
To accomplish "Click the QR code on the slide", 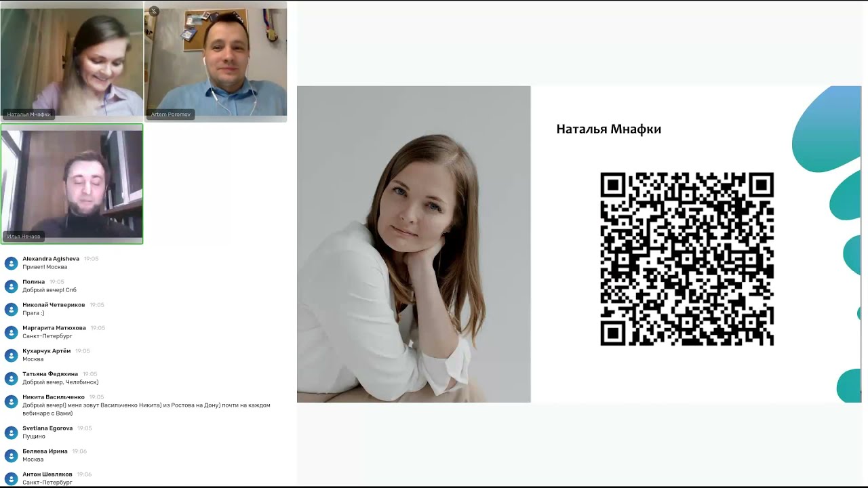I will pos(687,259).
